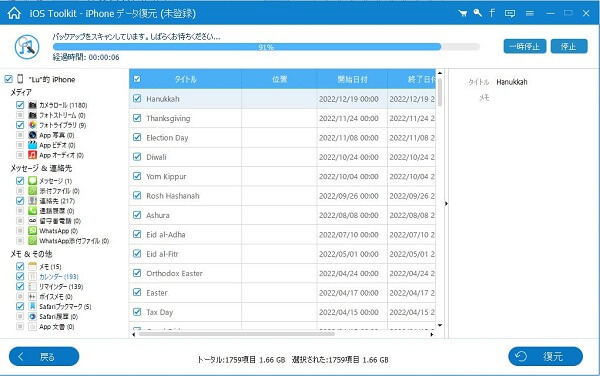
Task: Open the shopping cart purchase icon
Action: coord(463,13)
